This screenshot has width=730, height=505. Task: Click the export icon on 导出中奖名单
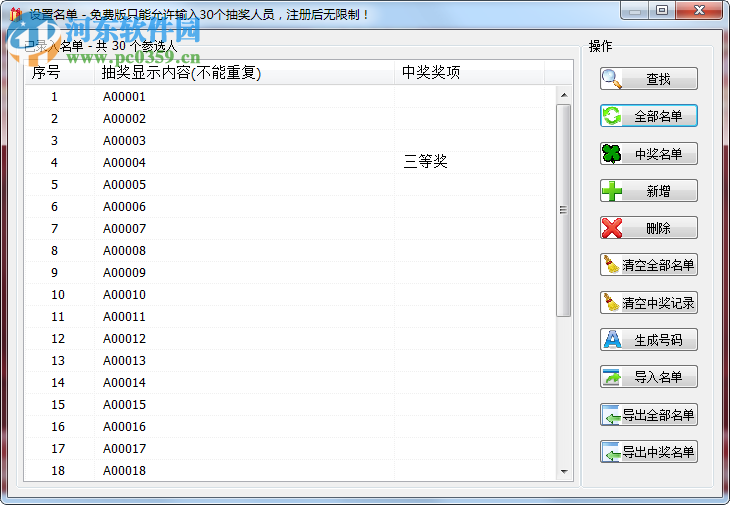611,451
